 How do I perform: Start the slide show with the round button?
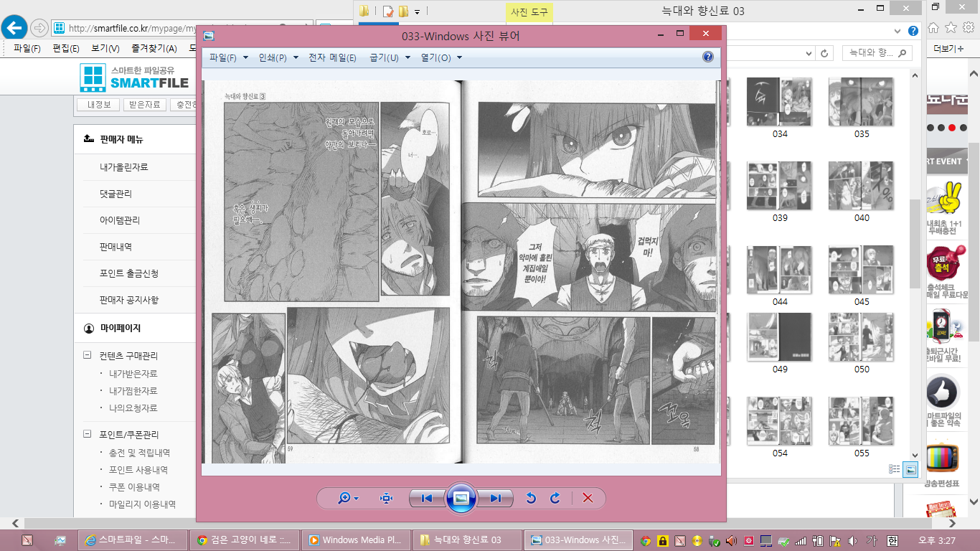(461, 498)
